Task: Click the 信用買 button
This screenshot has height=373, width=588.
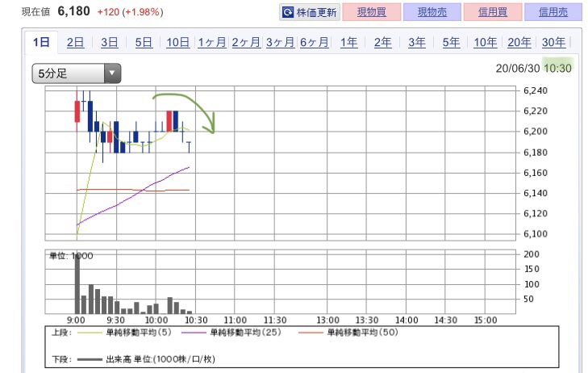Action: coord(493,12)
